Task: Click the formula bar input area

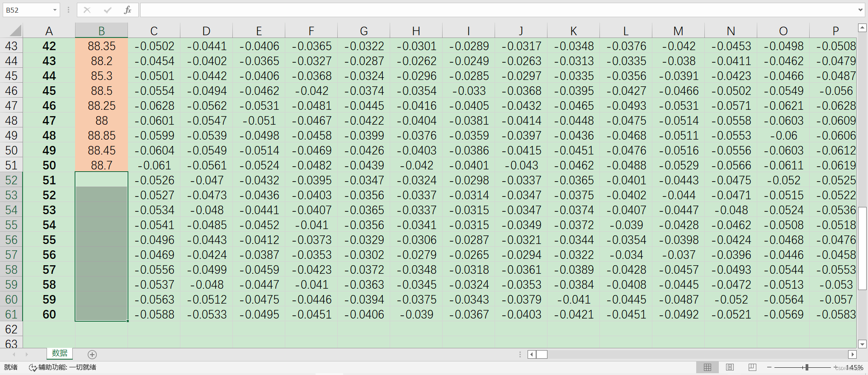Action: pyautogui.click(x=497, y=10)
